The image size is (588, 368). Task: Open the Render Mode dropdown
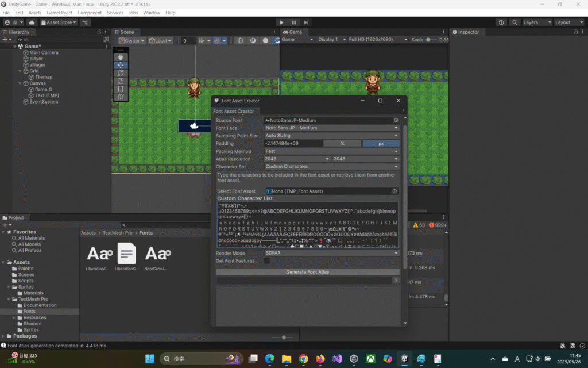point(331,253)
